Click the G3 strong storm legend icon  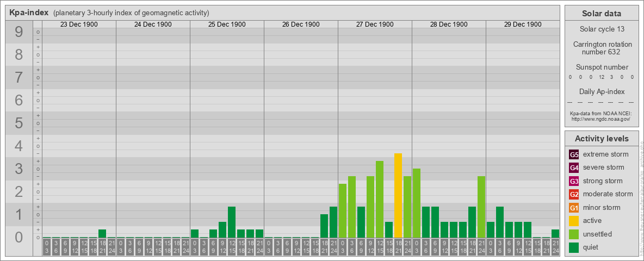(574, 181)
